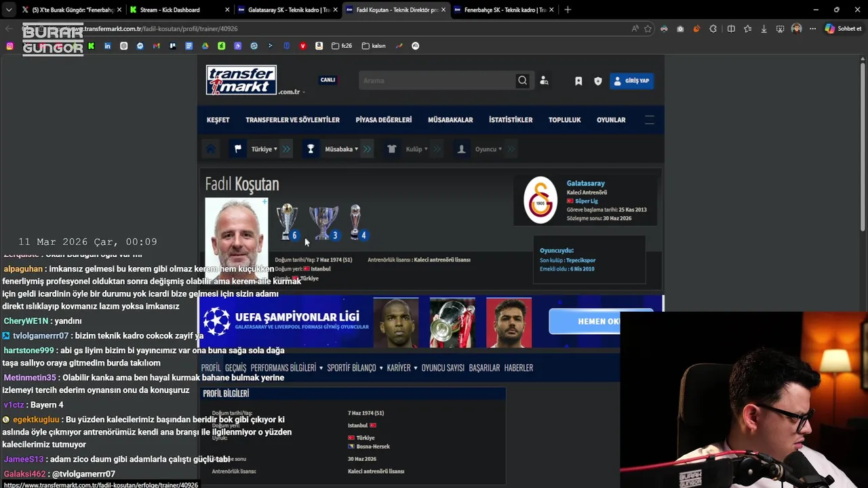This screenshot has width=868, height=488.
Task: Open the Gmail bookmark in bookmarks bar
Action: click(x=156, y=46)
